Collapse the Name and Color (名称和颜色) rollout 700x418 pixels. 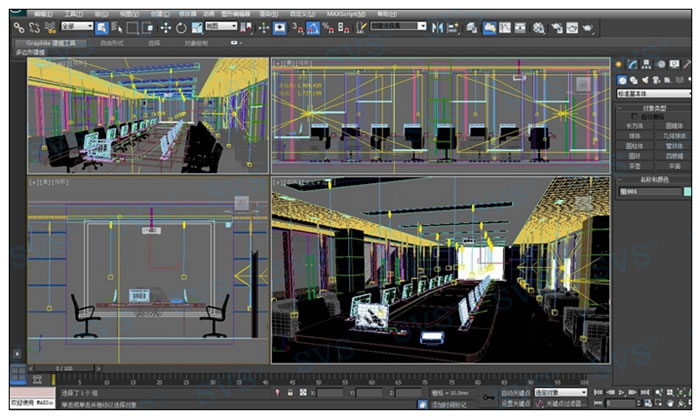pos(653,179)
